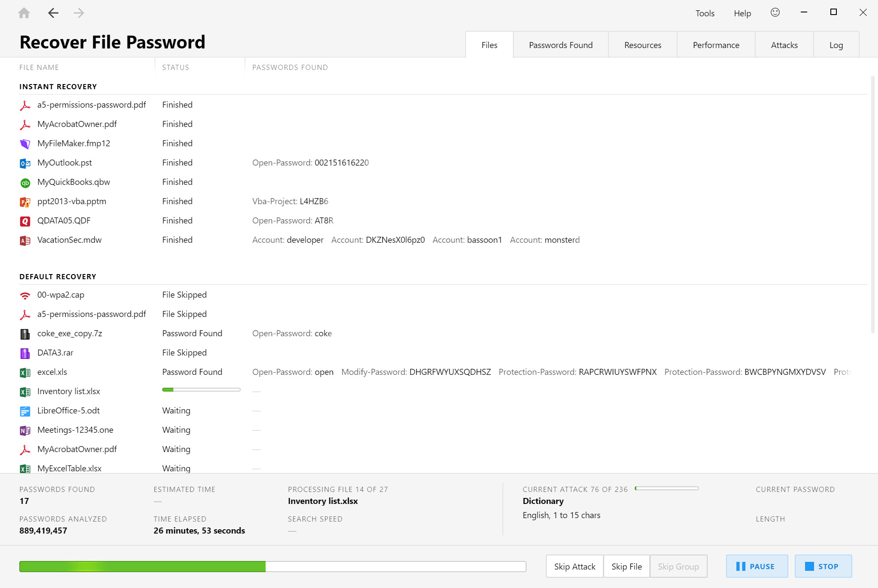
Task: Click the Inventory list.xlsx progress bar
Action: [x=201, y=389]
